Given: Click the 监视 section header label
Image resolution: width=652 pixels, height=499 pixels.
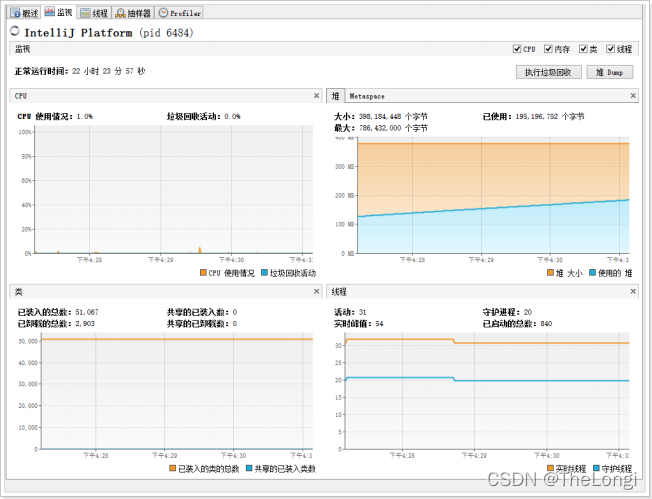Looking at the screenshot, I should pos(22,49).
